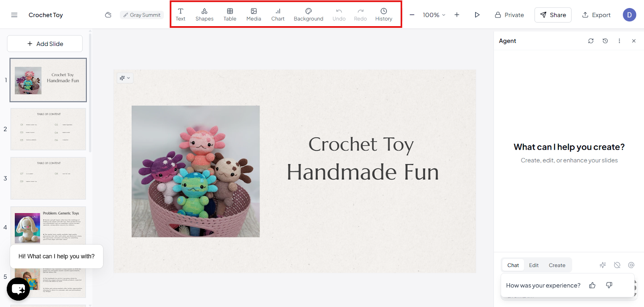Change the Gray Summit theme
The width and height of the screenshot is (644, 307).
[x=142, y=15]
